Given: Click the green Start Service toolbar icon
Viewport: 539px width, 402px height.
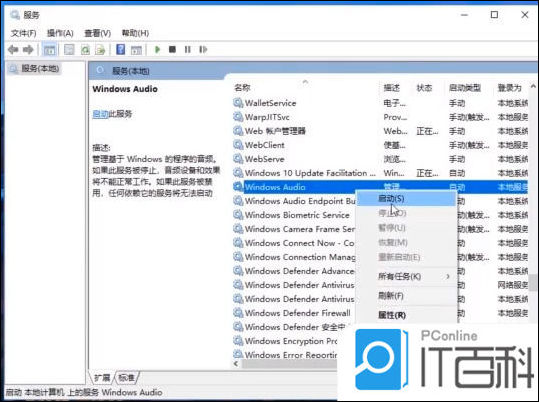Looking at the screenshot, I should 157,50.
